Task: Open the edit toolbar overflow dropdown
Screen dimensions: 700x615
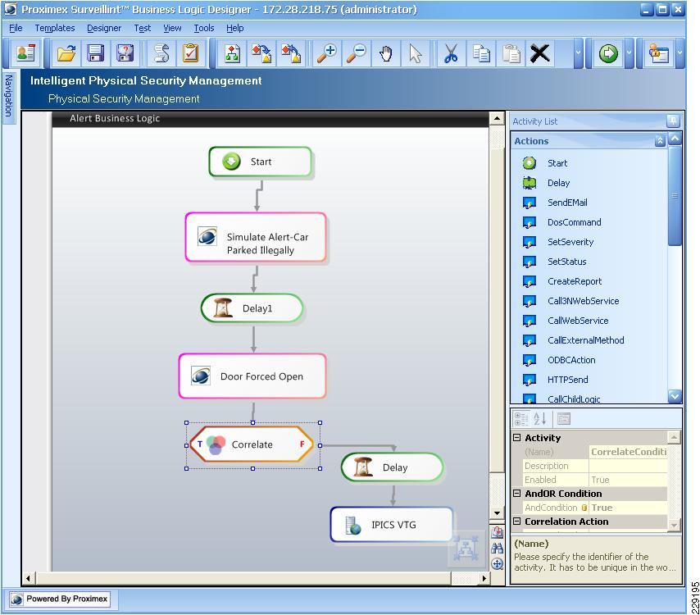Action: 578,53
